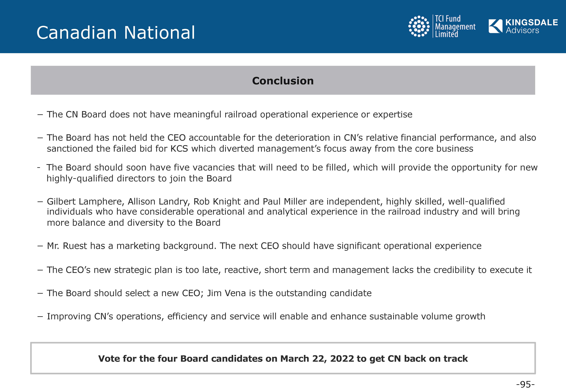Select the bullet about sustainable volume growth

click(x=266, y=316)
